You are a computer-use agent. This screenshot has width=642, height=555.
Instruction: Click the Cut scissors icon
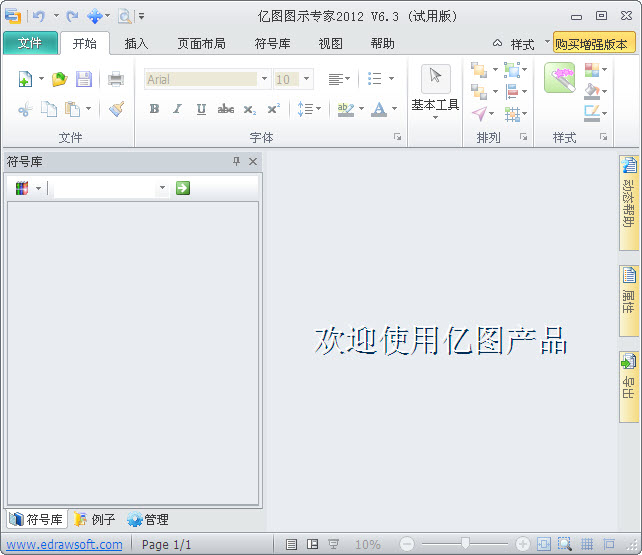tap(25, 109)
